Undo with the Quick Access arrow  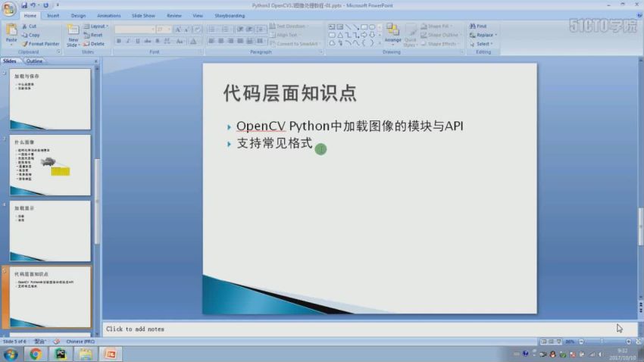(33, 5)
